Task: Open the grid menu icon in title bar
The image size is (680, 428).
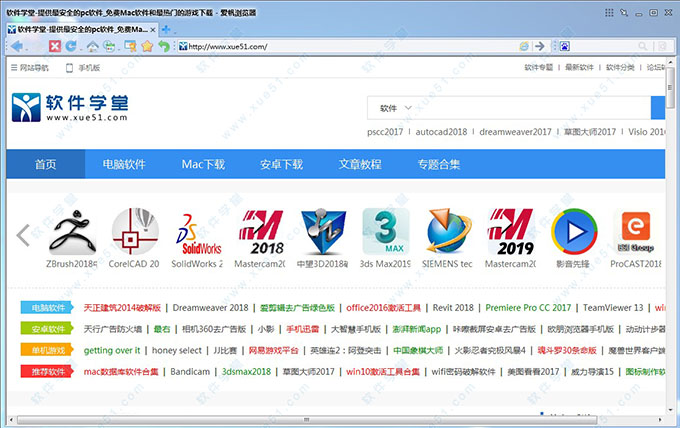Action: (x=609, y=13)
